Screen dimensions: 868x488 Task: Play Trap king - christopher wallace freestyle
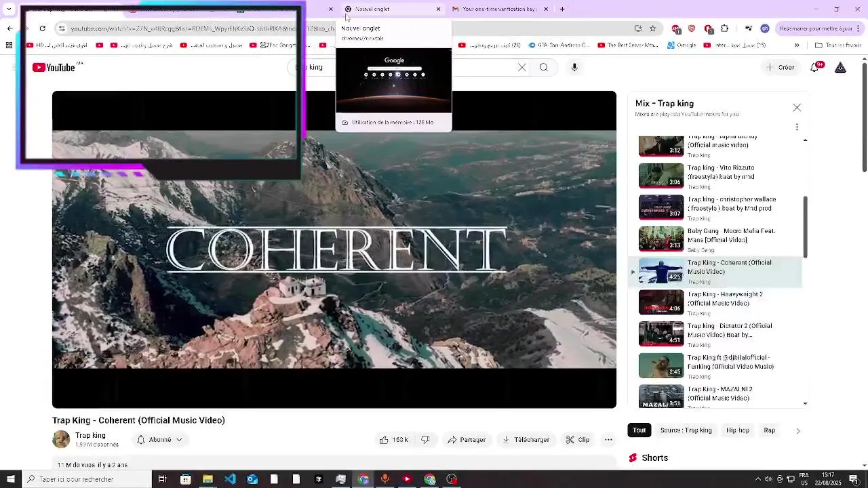[715, 207]
